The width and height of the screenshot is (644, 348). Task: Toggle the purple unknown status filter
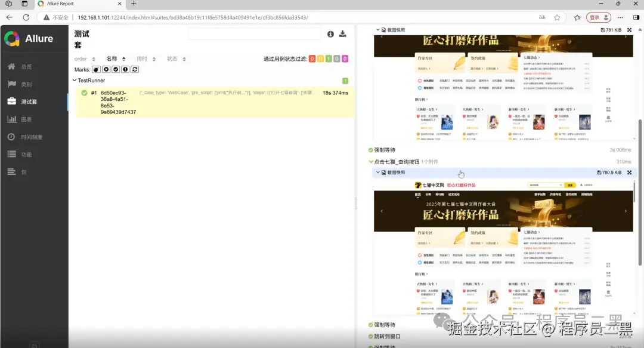tap(345, 59)
